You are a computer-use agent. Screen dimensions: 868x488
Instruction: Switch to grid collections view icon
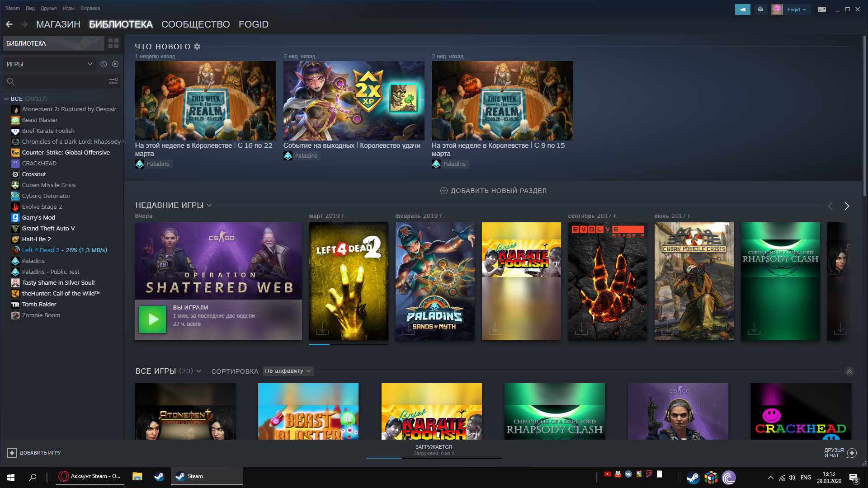point(113,43)
